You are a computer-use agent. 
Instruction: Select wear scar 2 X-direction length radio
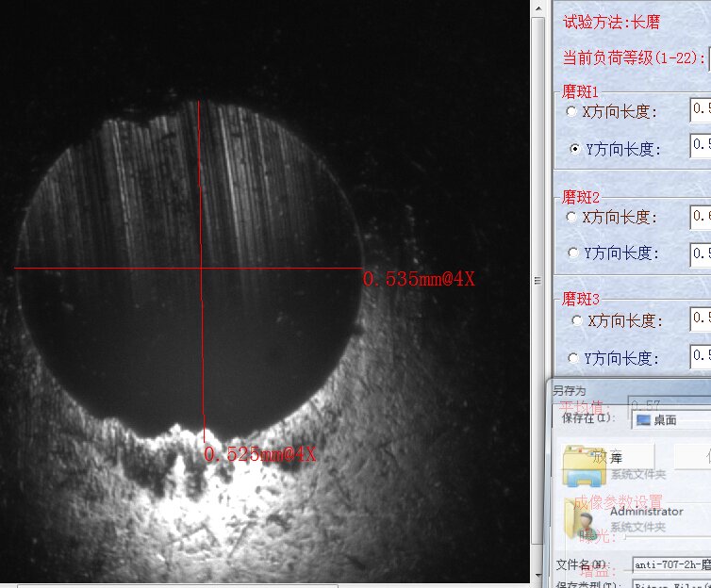click(570, 217)
